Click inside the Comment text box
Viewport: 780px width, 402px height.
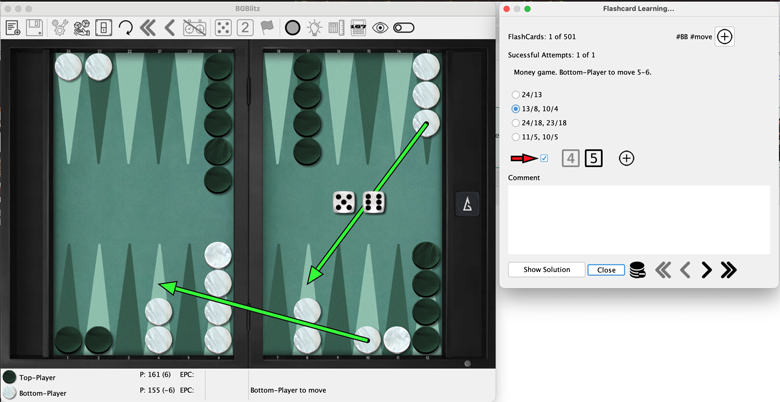click(x=638, y=219)
